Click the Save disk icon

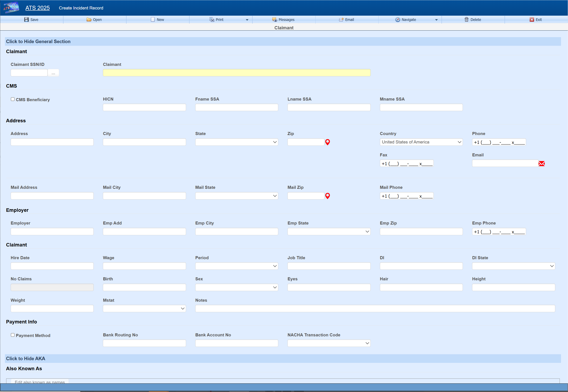26,20
